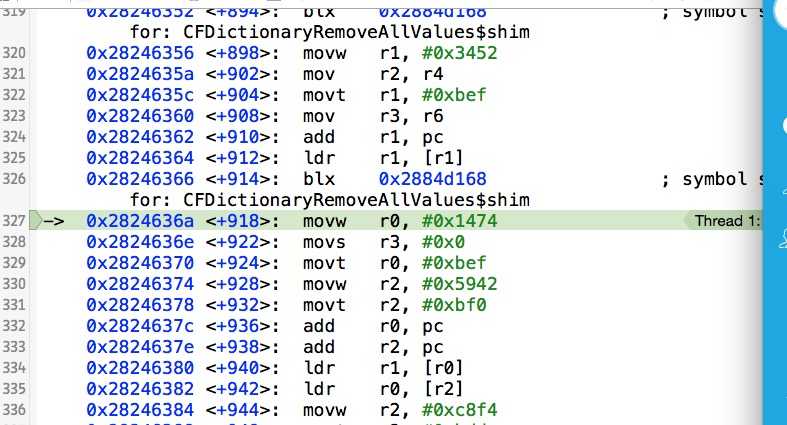Toggle a breakpoint at gutter line 336
The height and width of the screenshot is (425, 787).
coord(14,409)
